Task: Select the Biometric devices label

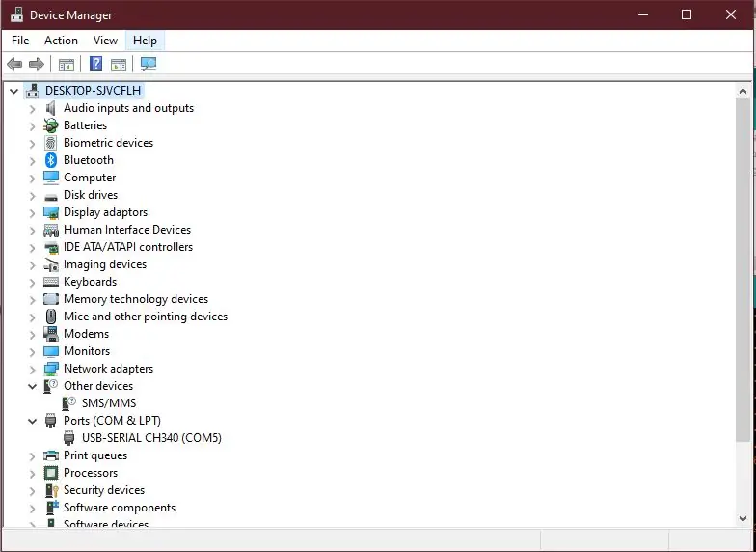Action: coord(108,143)
